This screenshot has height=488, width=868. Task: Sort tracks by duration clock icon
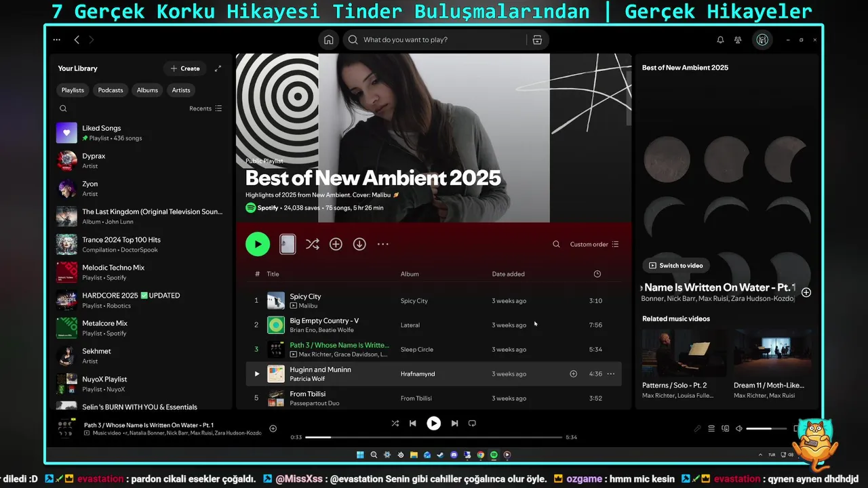tap(597, 274)
